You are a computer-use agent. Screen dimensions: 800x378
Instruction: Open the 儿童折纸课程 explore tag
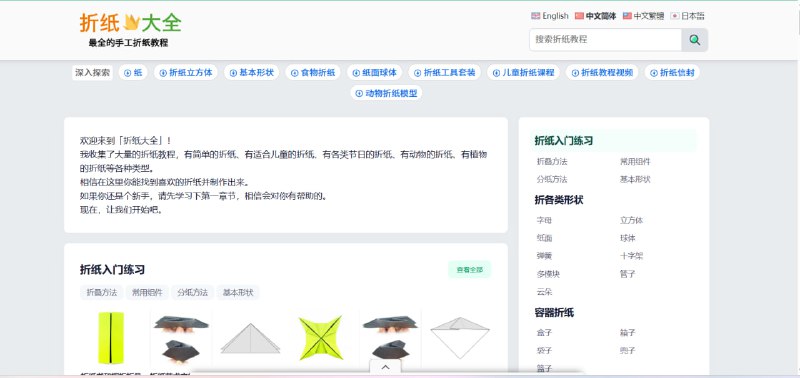523,72
